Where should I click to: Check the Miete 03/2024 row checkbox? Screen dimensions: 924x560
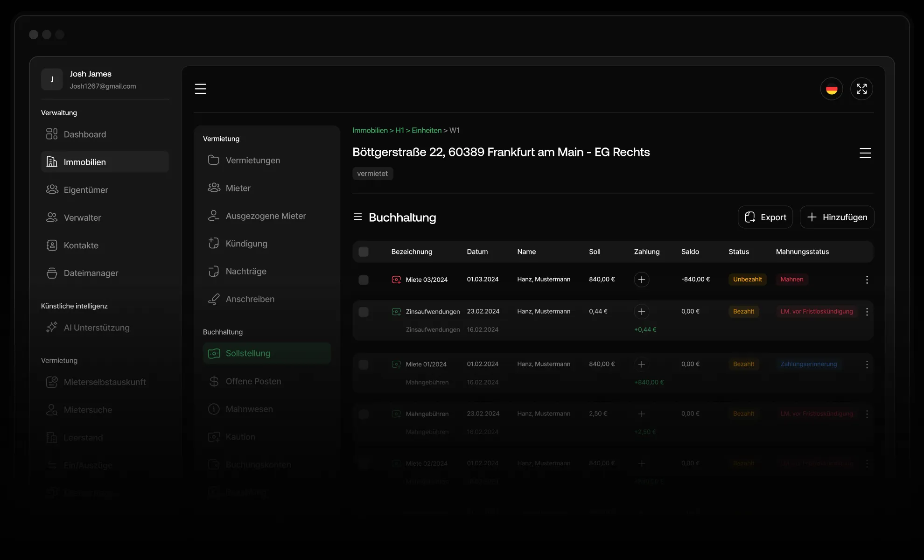click(x=363, y=280)
